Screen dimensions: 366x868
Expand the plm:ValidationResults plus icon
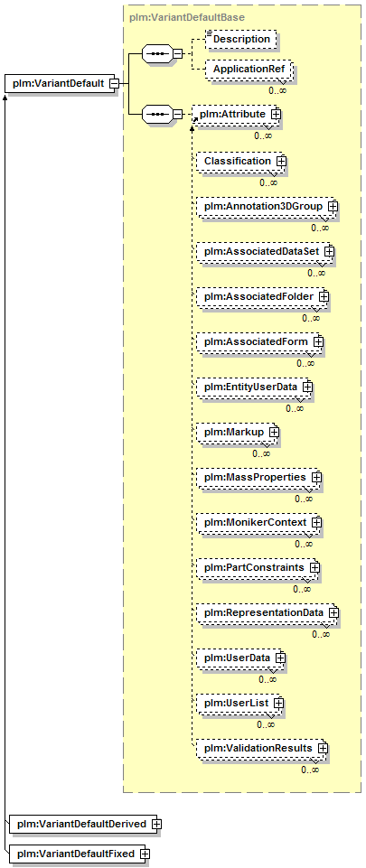tap(322, 748)
